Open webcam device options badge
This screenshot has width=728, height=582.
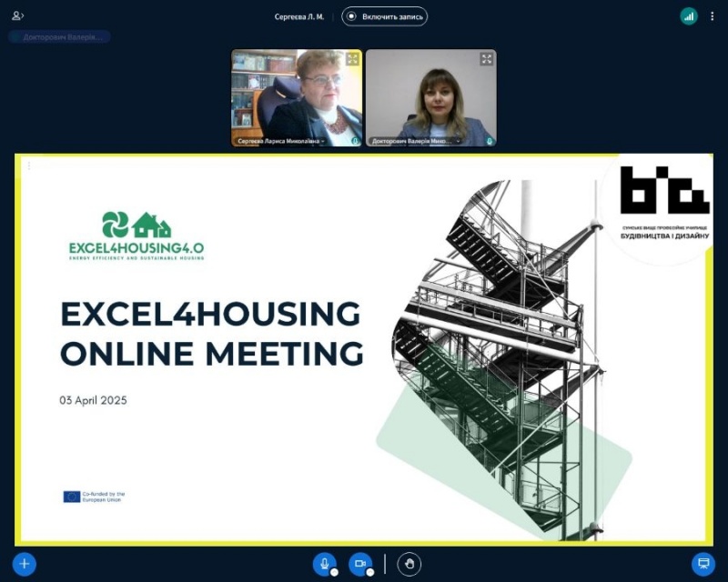pyautogui.click(x=370, y=573)
